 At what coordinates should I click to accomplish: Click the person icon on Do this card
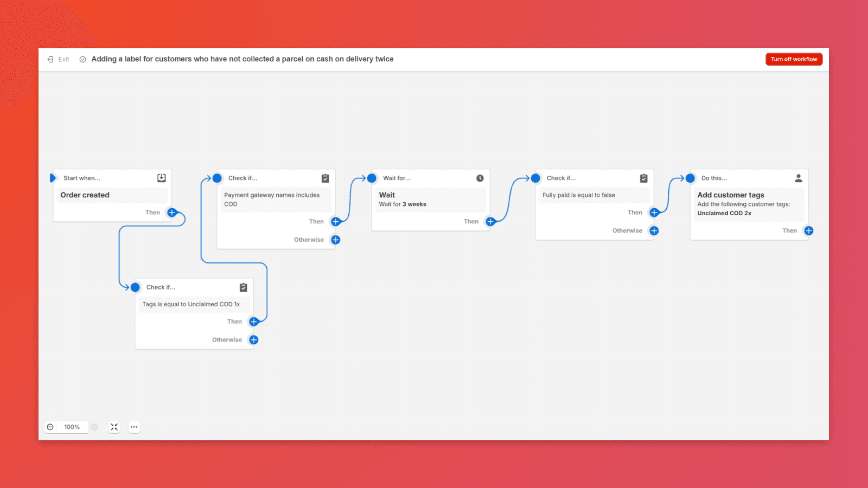point(799,178)
